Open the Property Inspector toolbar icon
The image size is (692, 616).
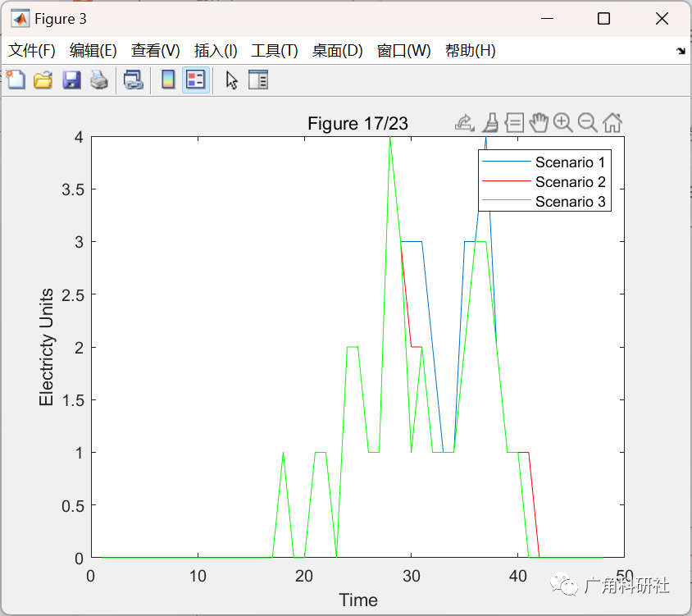coord(258,80)
